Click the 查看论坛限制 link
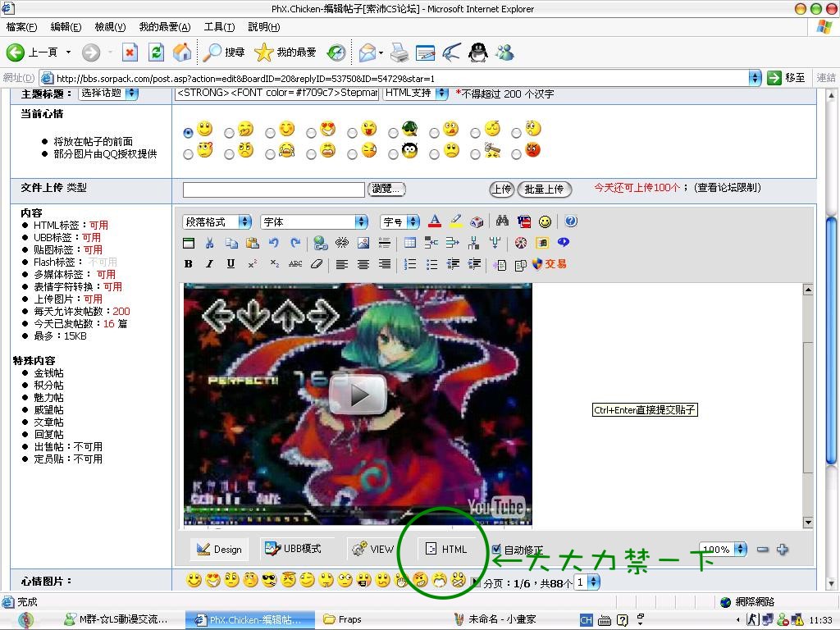This screenshot has width=840, height=630. (727, 188)
